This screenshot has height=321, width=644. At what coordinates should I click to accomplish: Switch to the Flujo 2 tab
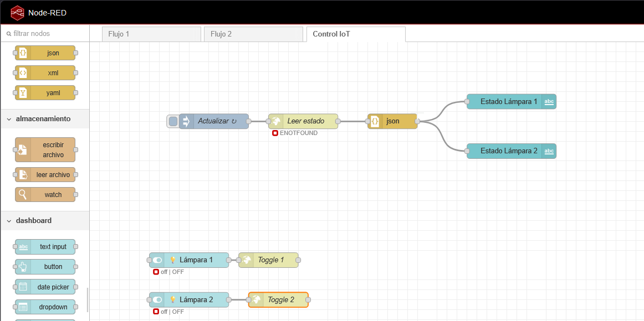point(253,34)
